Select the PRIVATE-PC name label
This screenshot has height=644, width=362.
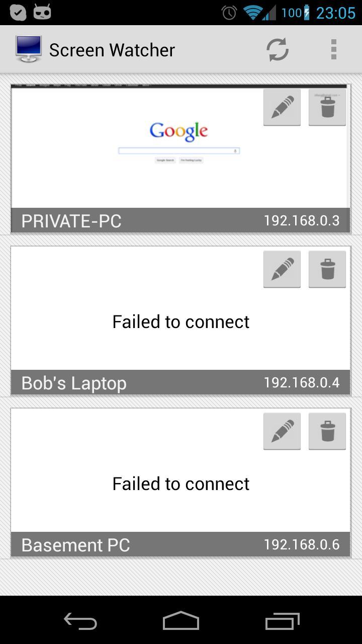(x=71, y=221)
